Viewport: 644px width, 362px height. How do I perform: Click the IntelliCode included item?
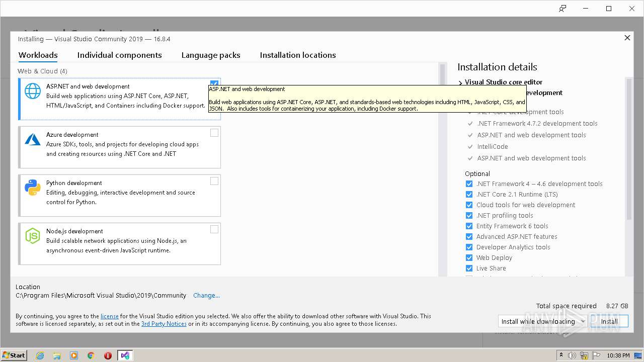[493, 147]
